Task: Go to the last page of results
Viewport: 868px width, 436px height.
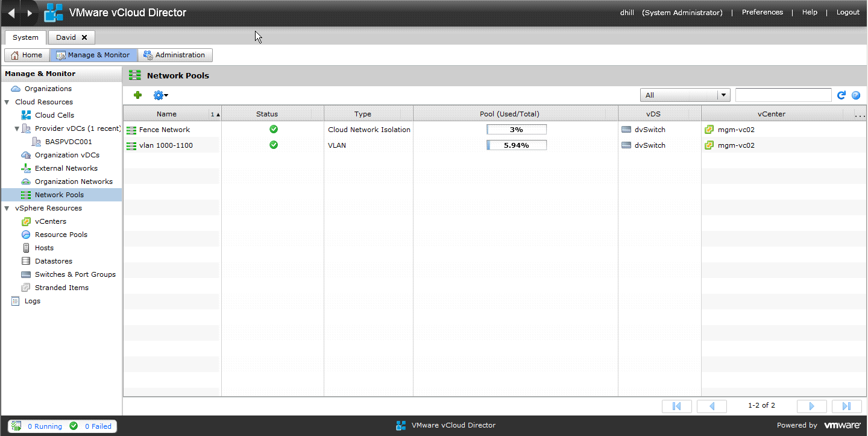Action: (846, 406)
